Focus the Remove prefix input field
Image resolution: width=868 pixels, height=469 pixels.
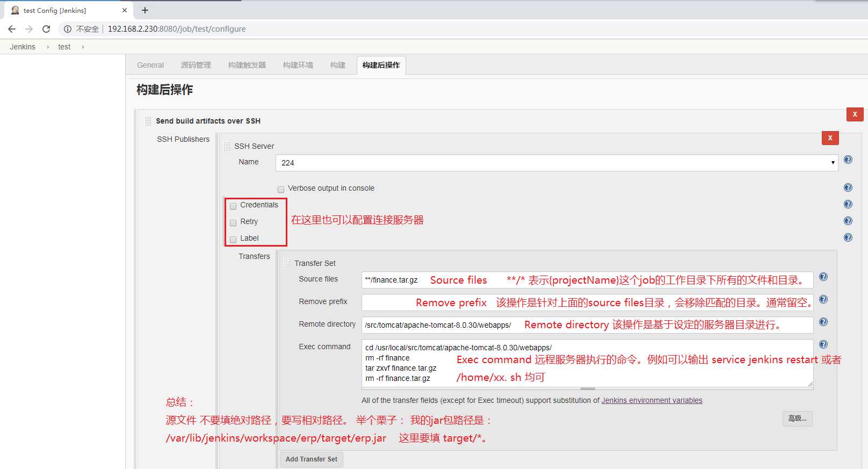(x=587, y=302)
